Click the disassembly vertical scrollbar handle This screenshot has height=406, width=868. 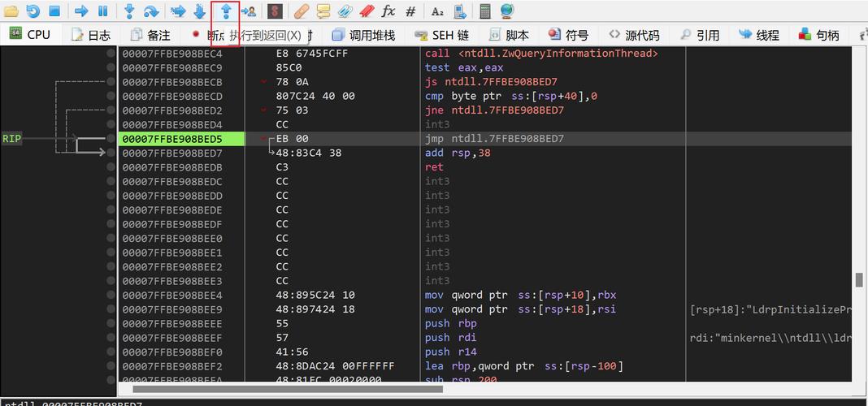click(x=859, y=279)
